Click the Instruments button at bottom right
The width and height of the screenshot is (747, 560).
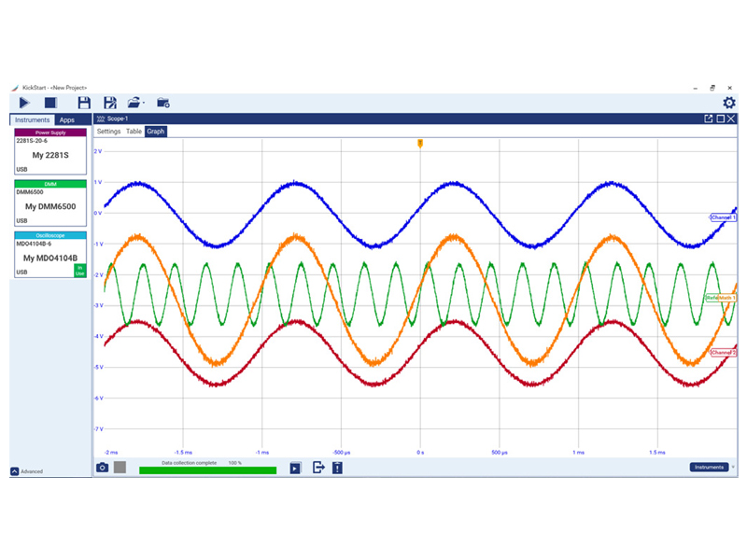pos(709,467)
